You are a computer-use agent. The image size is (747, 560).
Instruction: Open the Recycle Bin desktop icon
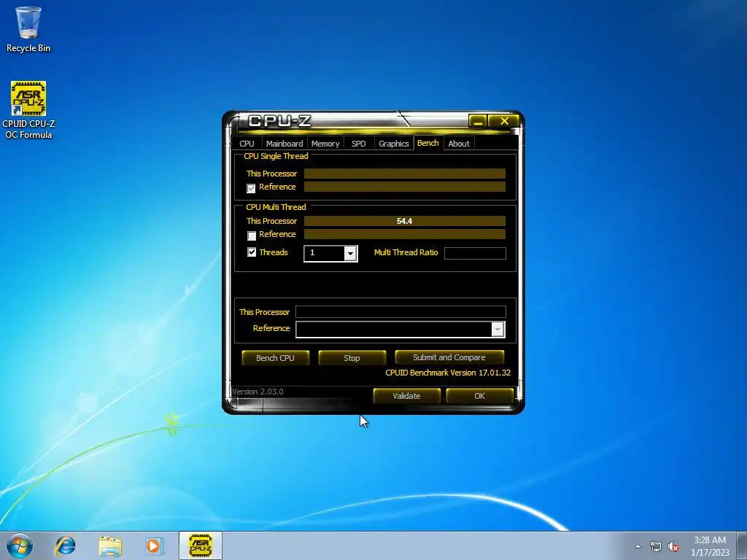click(28, 29)
